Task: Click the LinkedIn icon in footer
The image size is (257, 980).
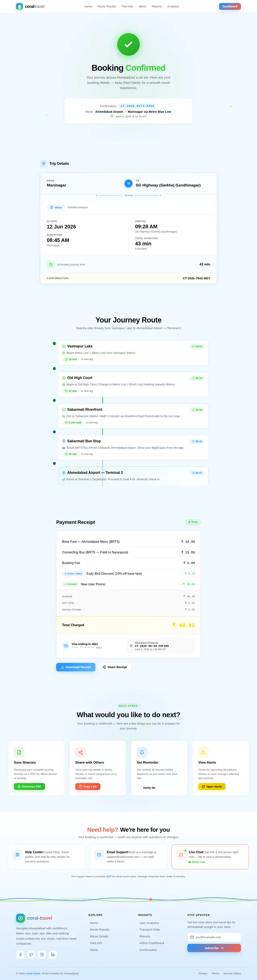Action: coord(53,954)
